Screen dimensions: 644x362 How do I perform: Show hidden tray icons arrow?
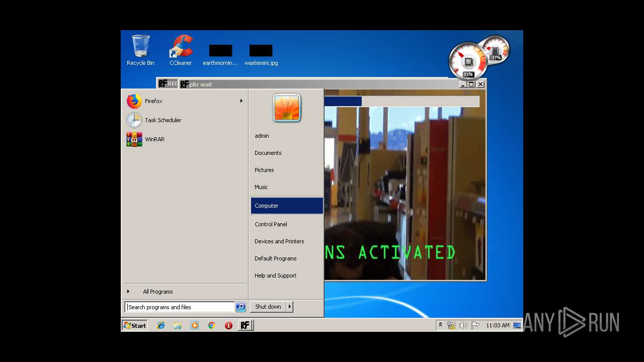tap(440, 325)
